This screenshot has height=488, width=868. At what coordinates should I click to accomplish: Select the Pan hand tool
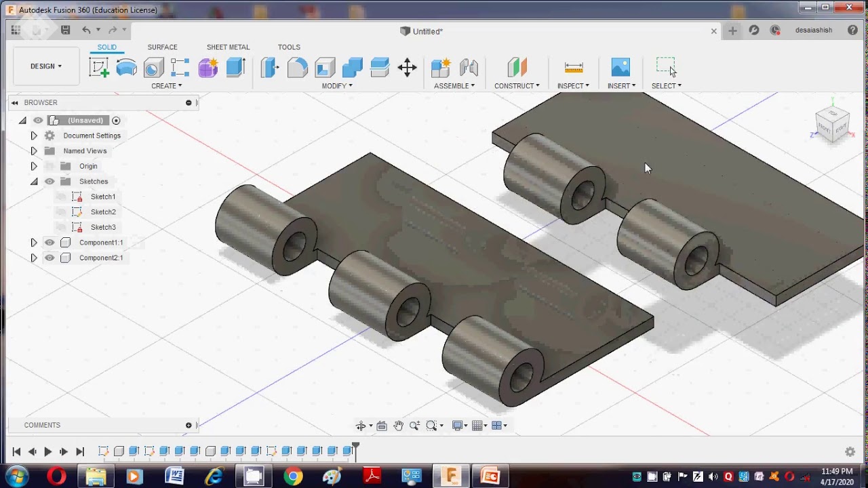[398, 426]
